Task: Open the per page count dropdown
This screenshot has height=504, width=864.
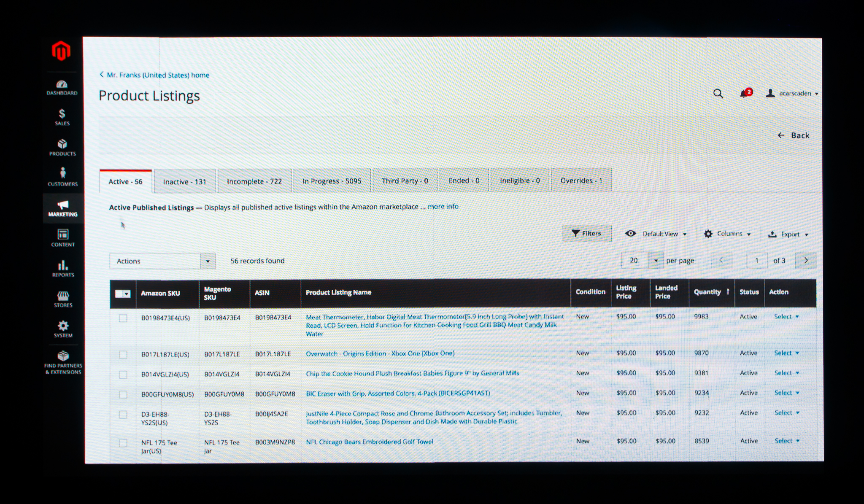Action: 656,260
